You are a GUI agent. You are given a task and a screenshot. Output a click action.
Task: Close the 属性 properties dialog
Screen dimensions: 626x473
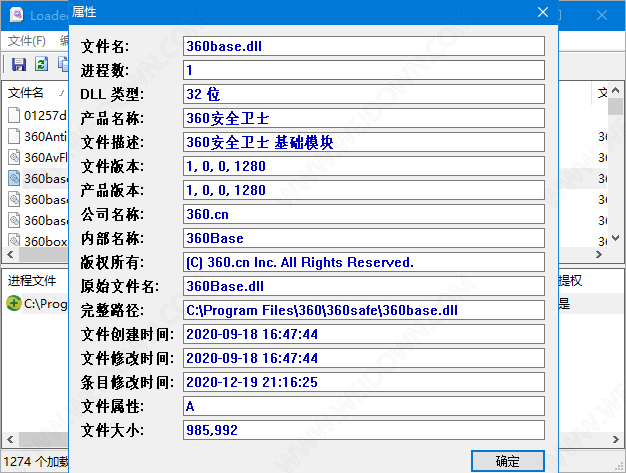pyautogui.click(x=543, y=12)
